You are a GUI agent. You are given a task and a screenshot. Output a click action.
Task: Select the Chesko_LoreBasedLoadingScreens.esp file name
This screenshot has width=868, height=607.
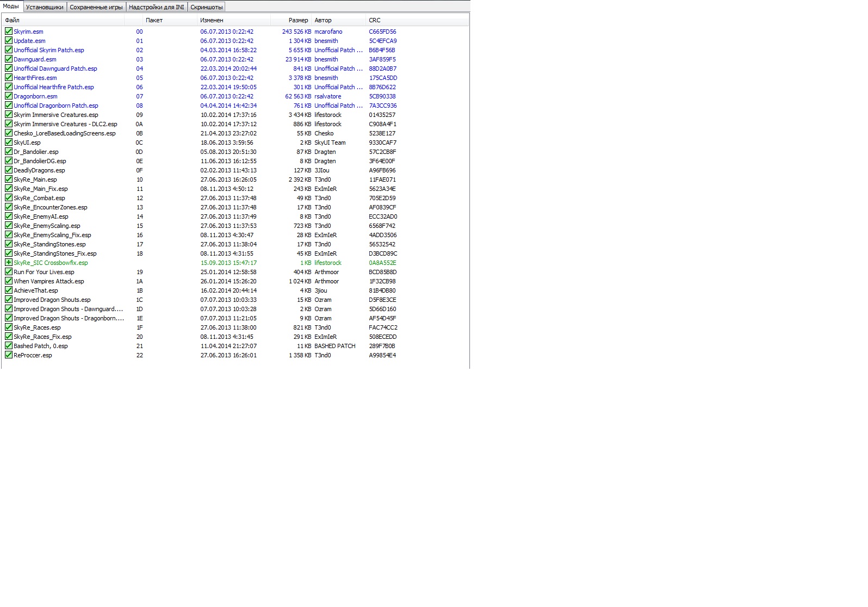point(65,133)
